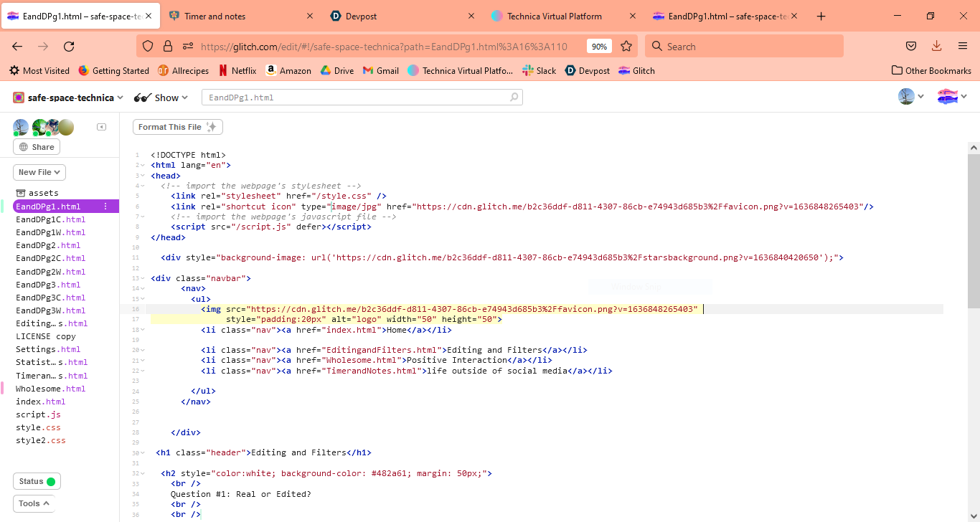
Task: Open the Wholesome.html file
Action: click(50, 389)
